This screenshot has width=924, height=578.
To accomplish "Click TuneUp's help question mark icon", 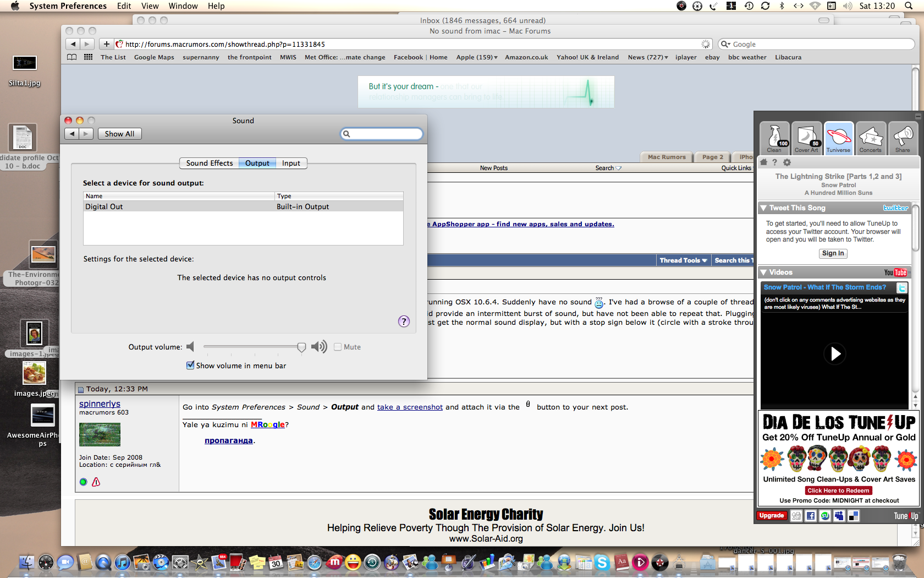I will (775, 162).
